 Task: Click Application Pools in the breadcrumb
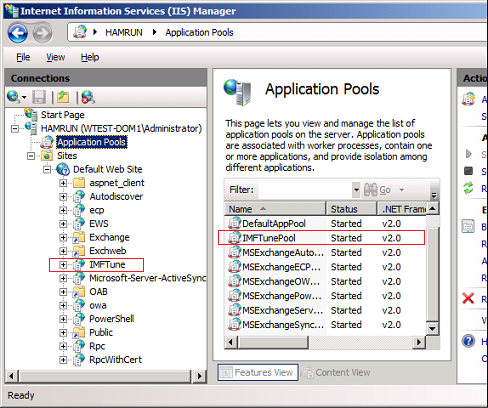pos(199,32)
